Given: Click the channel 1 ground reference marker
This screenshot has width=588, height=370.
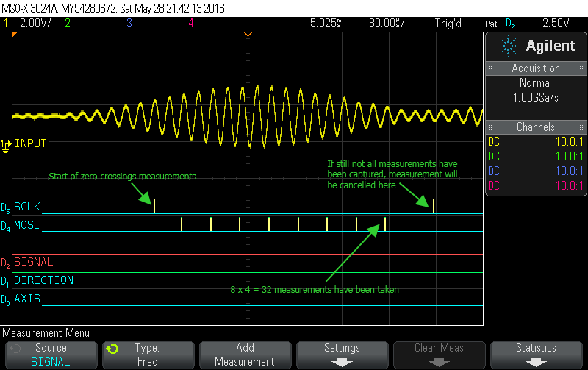Looking at the screenshot, I should click(7, 145).
